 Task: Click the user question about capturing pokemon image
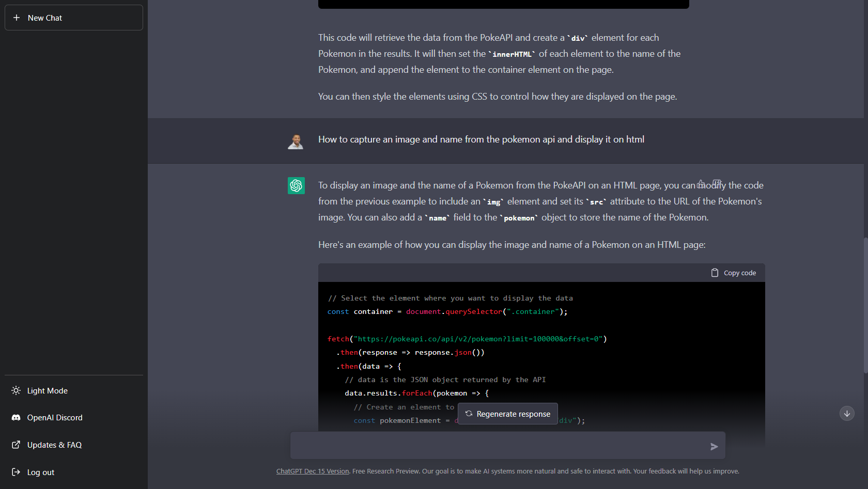point(481,139)
